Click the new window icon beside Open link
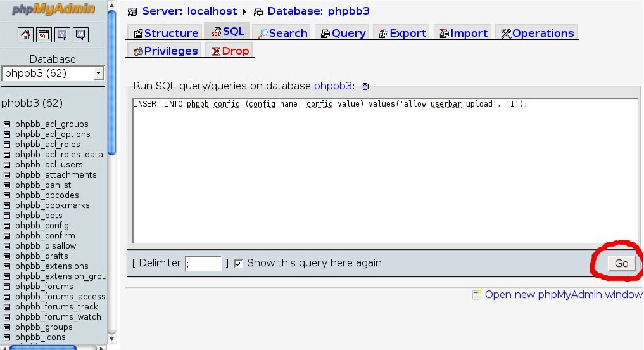The width and height of the screenshot is (644, 350). coord(476,295)
